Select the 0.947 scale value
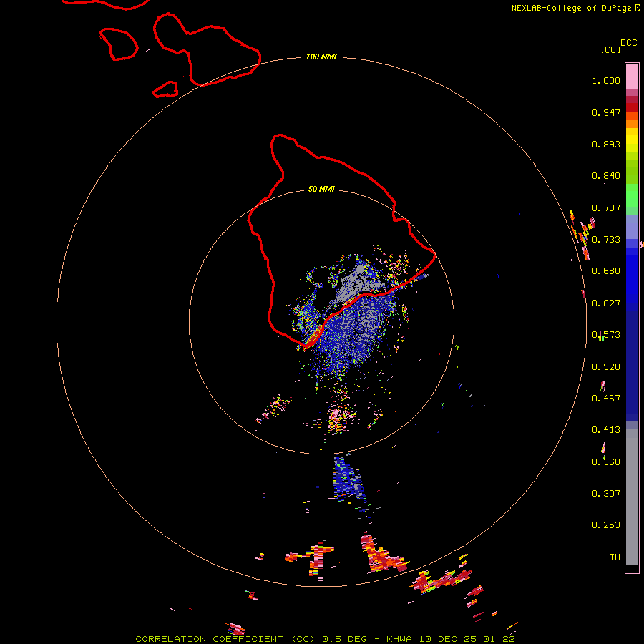Image resolution: width=644 pixels, height=644 pixels. [x=606, y=112]
